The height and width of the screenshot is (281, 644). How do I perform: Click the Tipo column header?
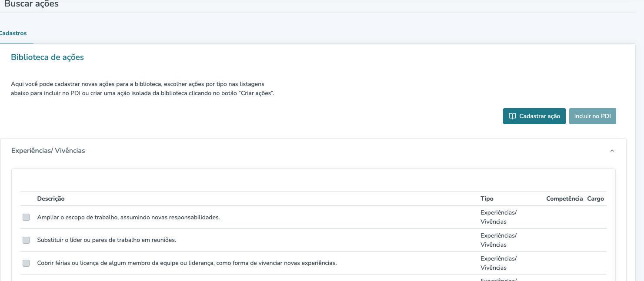[487, 198]
